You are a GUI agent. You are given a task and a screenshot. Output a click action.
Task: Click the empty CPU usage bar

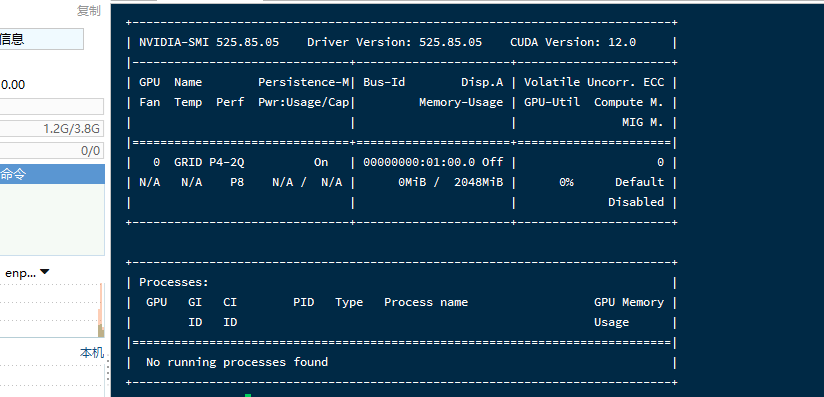click(x=52, y=106)
